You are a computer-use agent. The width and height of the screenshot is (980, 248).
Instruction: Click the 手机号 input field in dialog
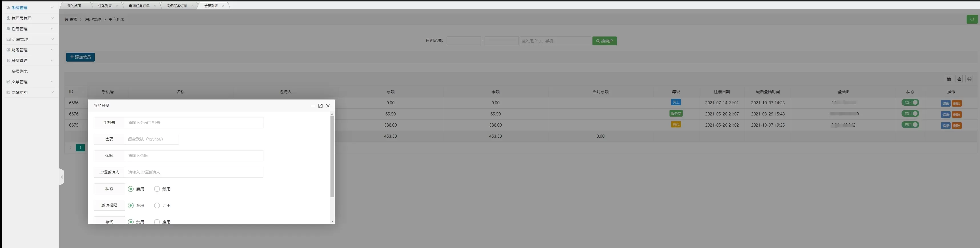(194, 123)
